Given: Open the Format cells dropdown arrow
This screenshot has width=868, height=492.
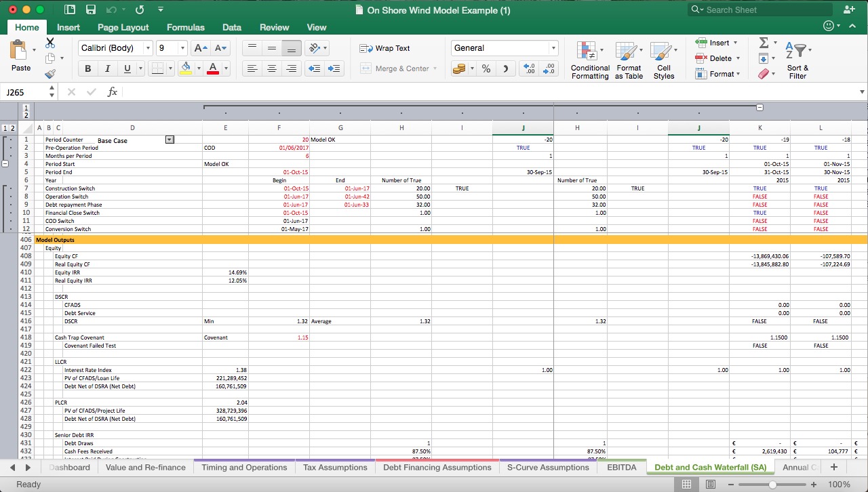Looking at the screenshot, I should coord(738,74).
